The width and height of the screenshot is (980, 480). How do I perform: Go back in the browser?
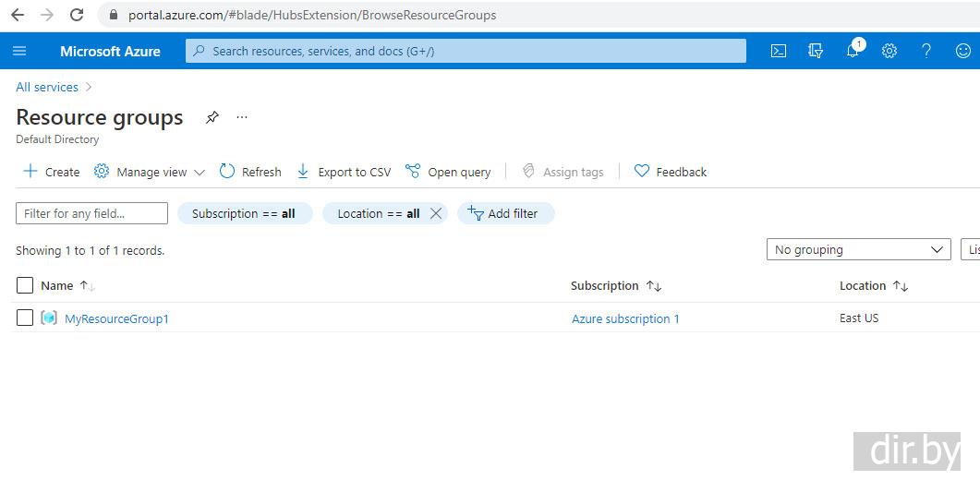18,15
